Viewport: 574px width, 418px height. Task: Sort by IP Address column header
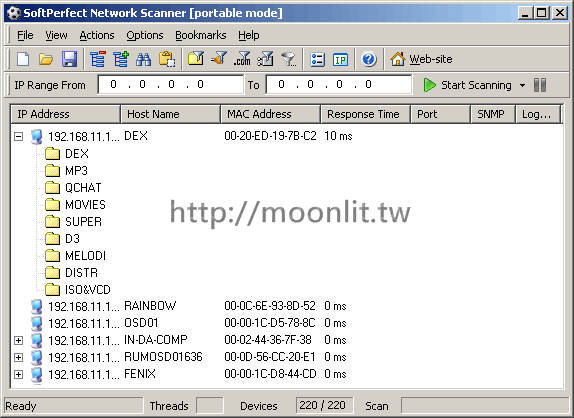click(65, 114)
